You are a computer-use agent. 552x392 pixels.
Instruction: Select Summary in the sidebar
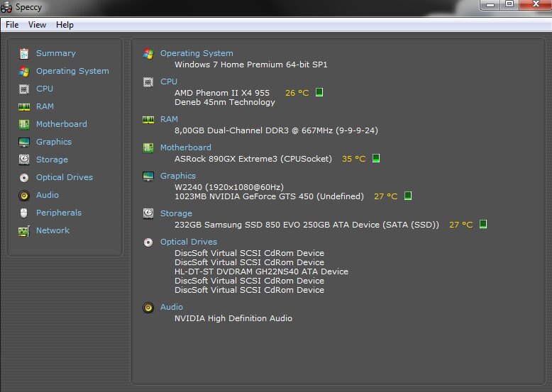(x=56, y=53)
